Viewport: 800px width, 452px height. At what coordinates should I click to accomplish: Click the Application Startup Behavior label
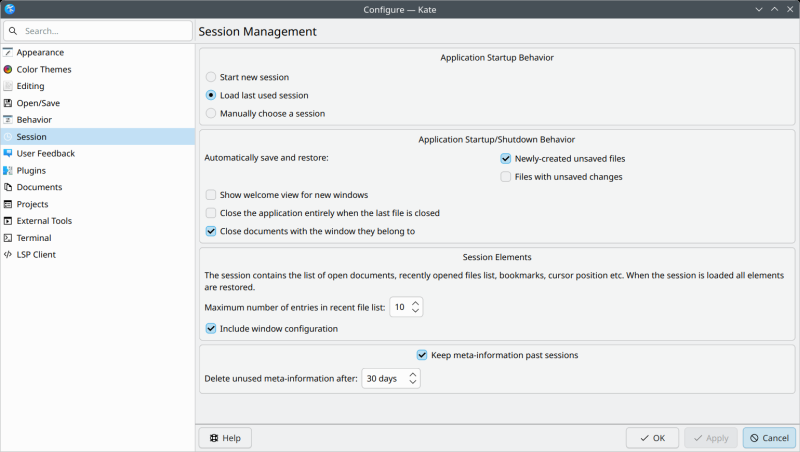point(497,58)
